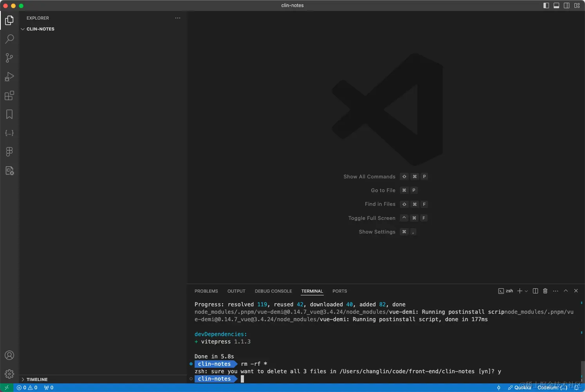Open terminal profile dropdown arrow
This screenshot has height=392, width=585.
pyautogui.click(x=526, y=291)
